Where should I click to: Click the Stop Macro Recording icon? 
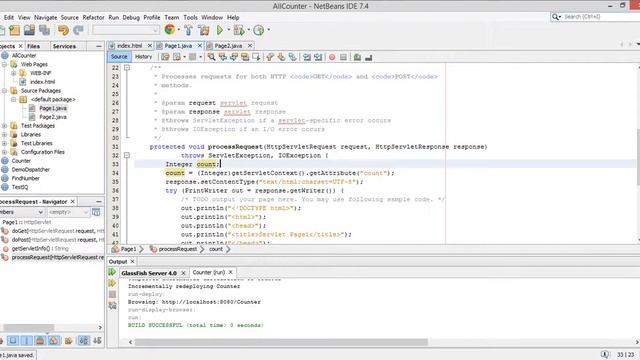tap(343, 57)
